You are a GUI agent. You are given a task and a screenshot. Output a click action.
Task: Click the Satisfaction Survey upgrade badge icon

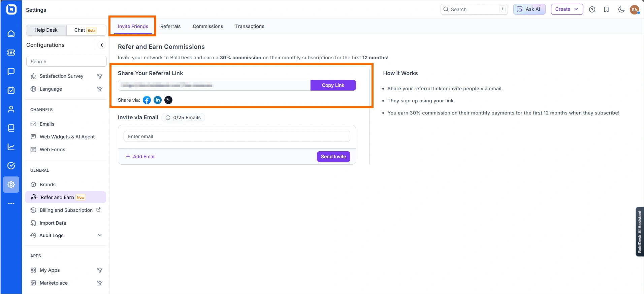click(100, 76)
